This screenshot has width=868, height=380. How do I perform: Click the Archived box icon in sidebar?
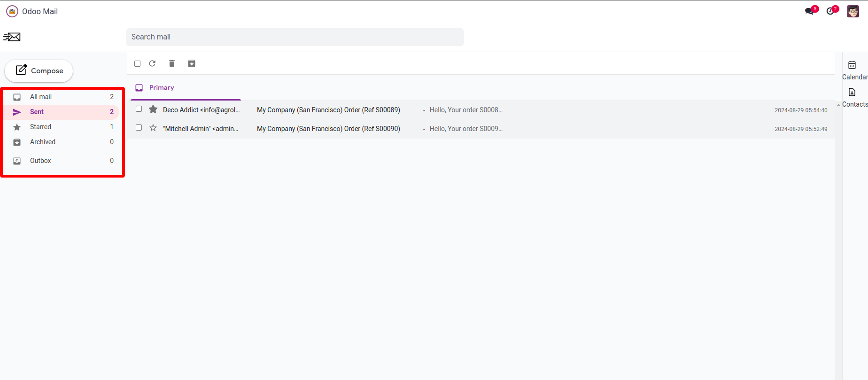[x=17, y=142]
